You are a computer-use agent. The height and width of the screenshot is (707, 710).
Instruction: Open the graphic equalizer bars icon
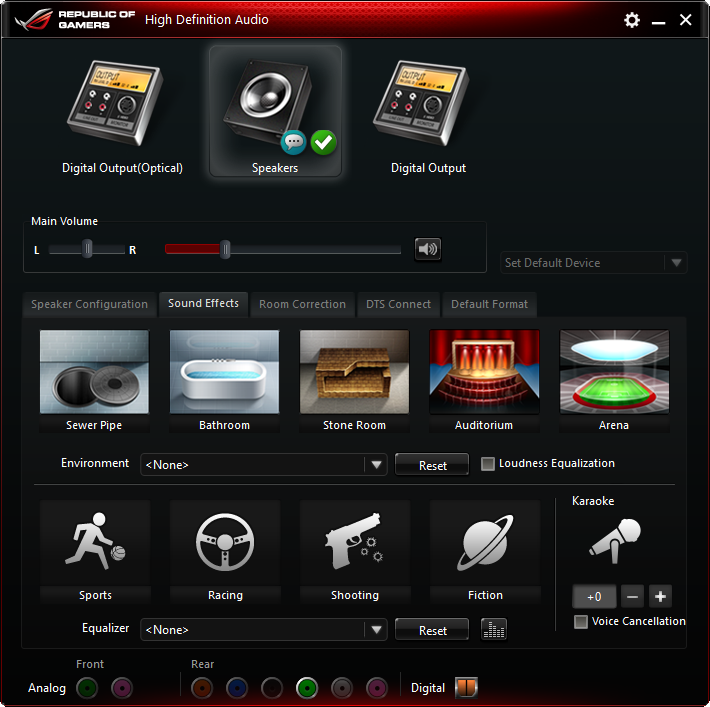[494, 629]
